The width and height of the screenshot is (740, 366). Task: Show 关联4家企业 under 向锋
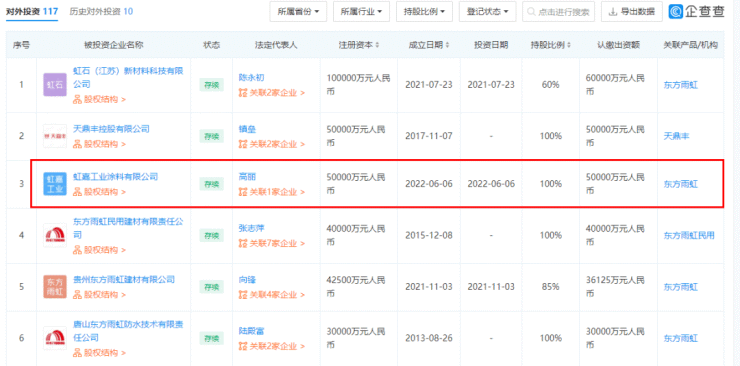pyautogui.click(x=272, y=295)
